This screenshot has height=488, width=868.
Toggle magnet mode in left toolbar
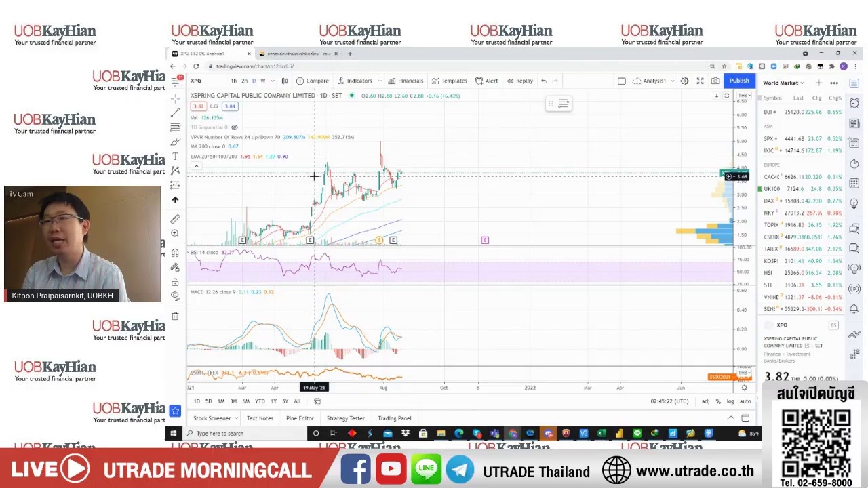[175, 253]
